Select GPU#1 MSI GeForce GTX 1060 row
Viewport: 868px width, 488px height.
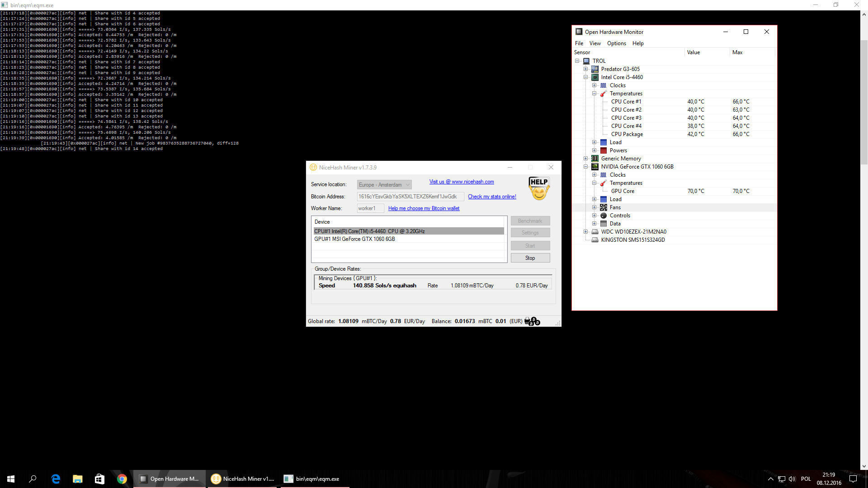click(409, 239)
